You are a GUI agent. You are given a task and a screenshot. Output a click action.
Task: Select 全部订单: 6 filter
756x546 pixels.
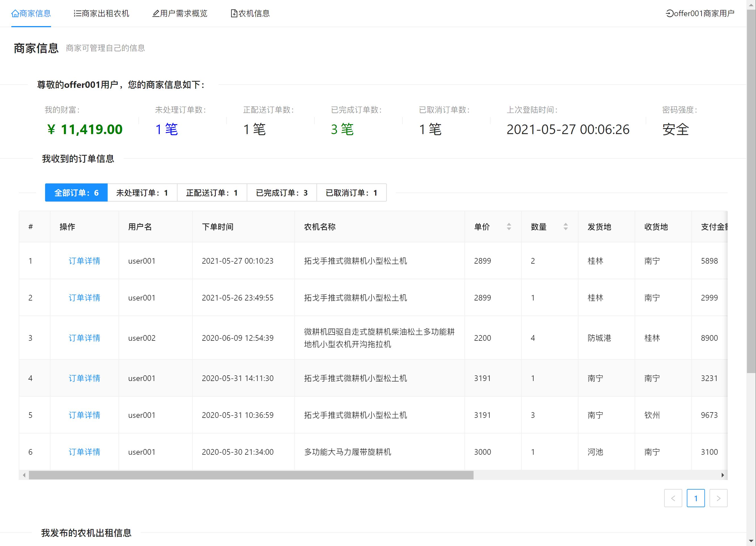click(x=76, y=193)
